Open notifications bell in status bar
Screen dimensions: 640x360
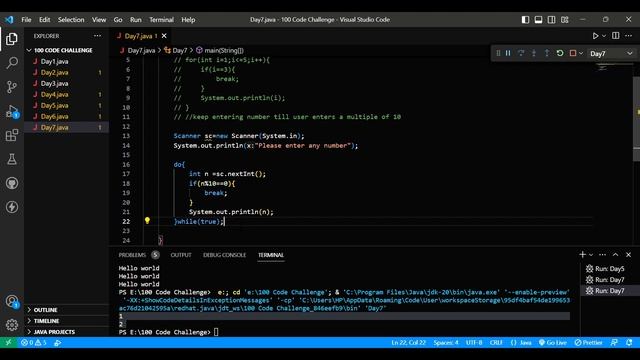(x=629, y=342)
